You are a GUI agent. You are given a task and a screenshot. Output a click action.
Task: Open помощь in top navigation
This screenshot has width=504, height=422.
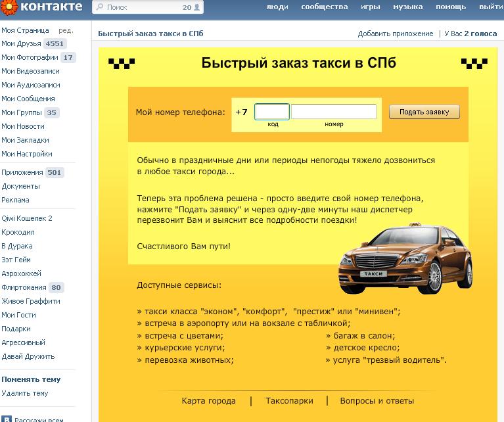click(451, 7)
